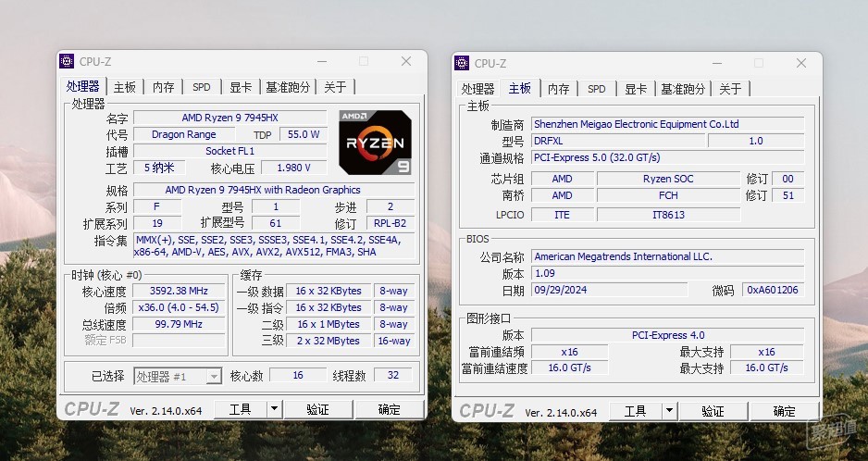
Task: Switch to 主板 tab in left CPU-Z window
Action: [125, 87]
